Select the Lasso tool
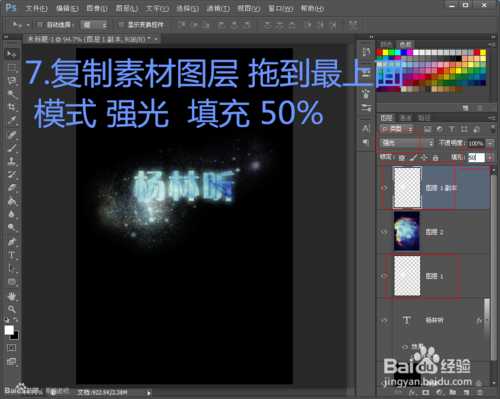This screenshot has width=500, height=399. [12, 81]
